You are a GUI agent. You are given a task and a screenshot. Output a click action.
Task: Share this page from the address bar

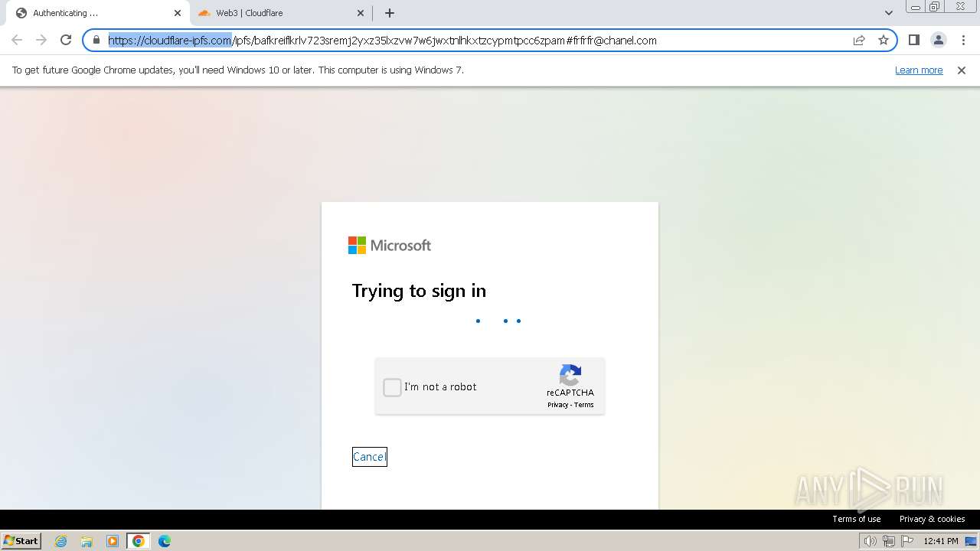tap(859, 41)
